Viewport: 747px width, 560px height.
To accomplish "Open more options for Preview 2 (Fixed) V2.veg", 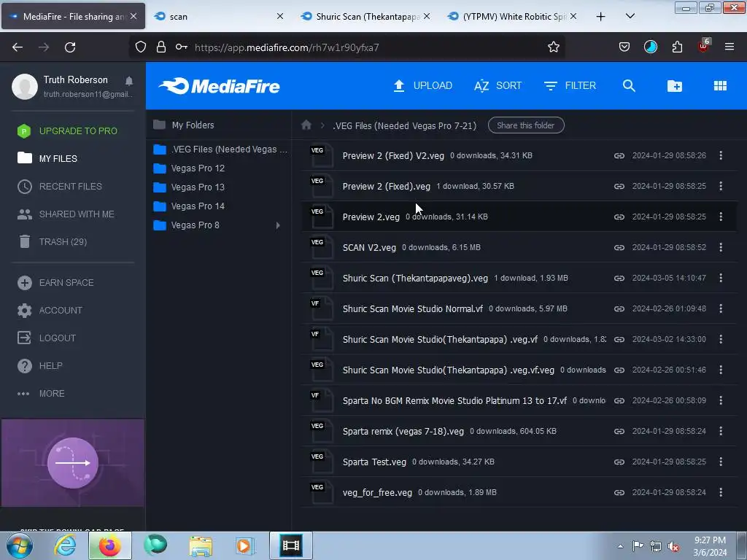I will 721,155.
